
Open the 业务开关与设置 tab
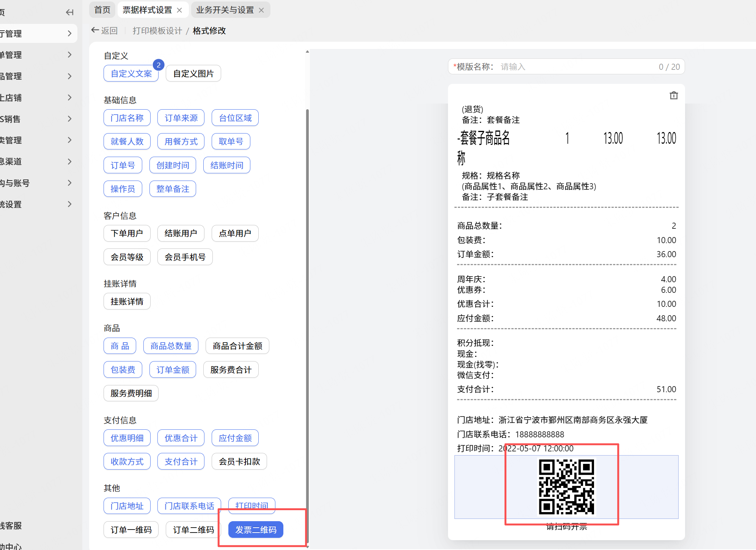coord(225,10)
